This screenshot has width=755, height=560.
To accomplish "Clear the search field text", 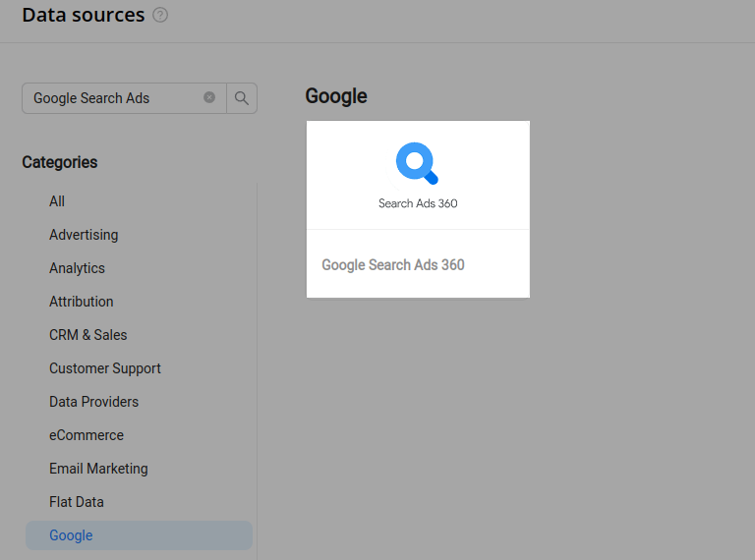I will pyautogui.click(x=209, y=97).
